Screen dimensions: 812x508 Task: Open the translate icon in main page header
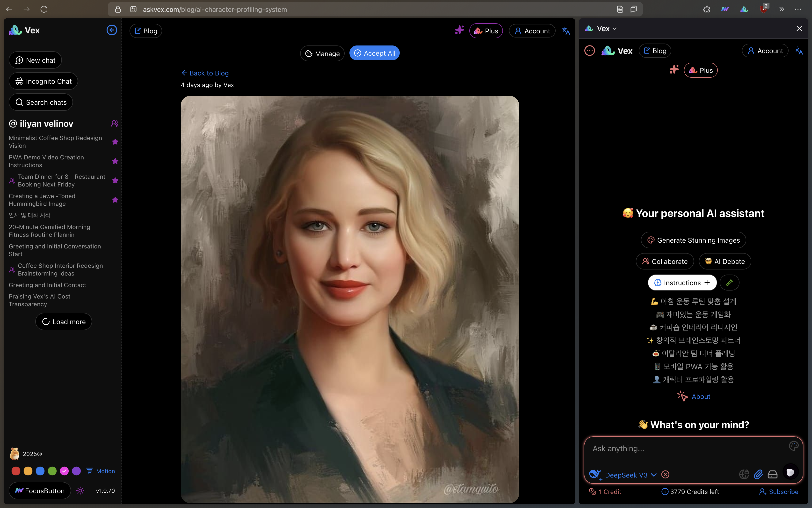[566, 31]
